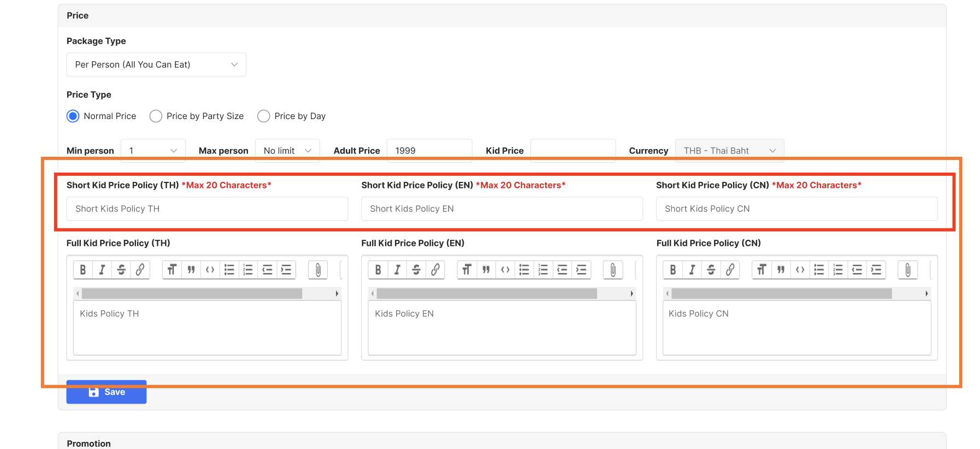
Task: Select the Normal Price radio option
Action: (73, 116)
